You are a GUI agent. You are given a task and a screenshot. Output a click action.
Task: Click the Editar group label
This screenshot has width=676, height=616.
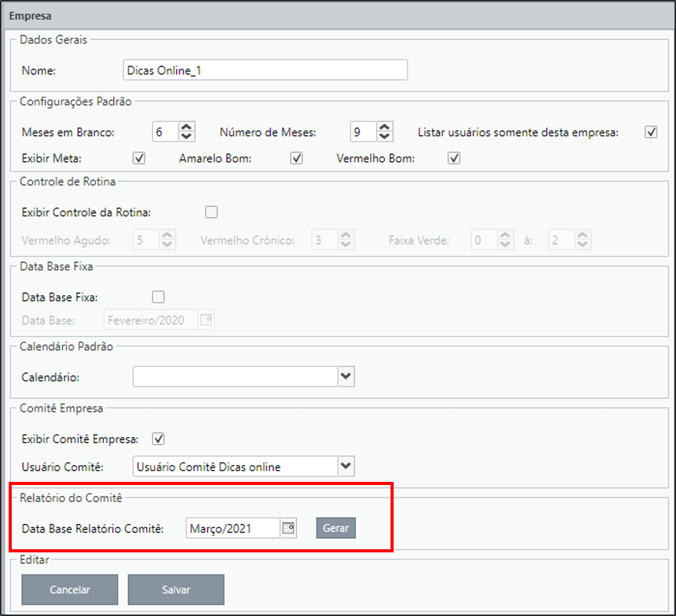click(35, 560)
